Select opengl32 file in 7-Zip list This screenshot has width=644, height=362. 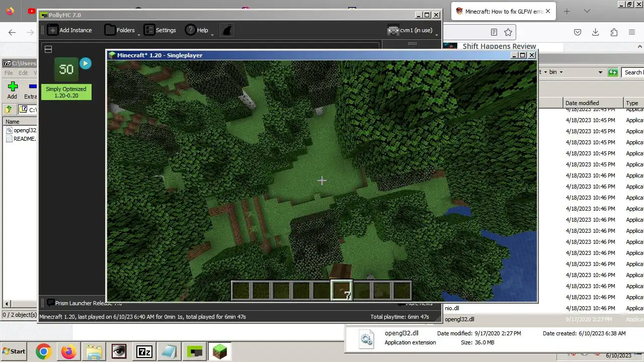(21, 130)
